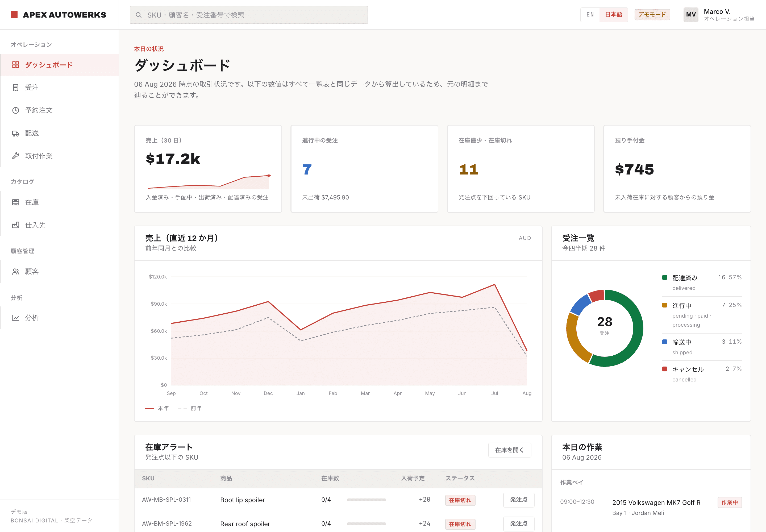
Task: Click the 09:00–12:30 time slot
Action: pyautogui.click(x=577, y=502)
